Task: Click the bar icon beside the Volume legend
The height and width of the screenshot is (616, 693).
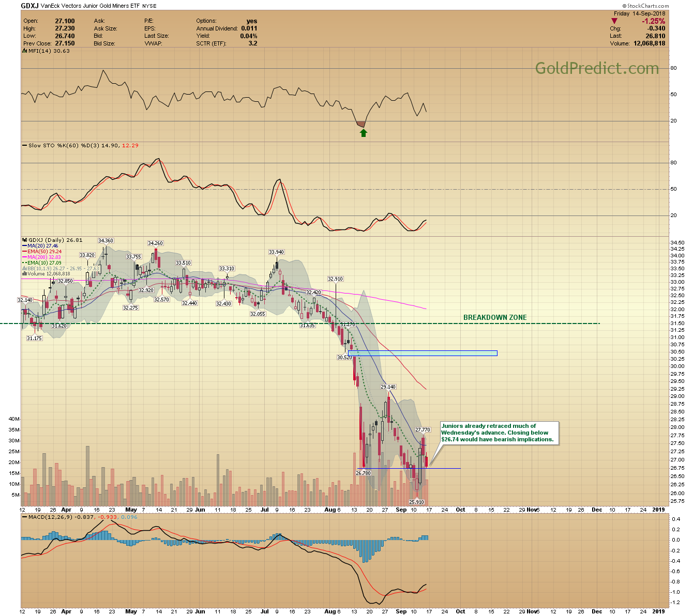Action: click(25, 274)
